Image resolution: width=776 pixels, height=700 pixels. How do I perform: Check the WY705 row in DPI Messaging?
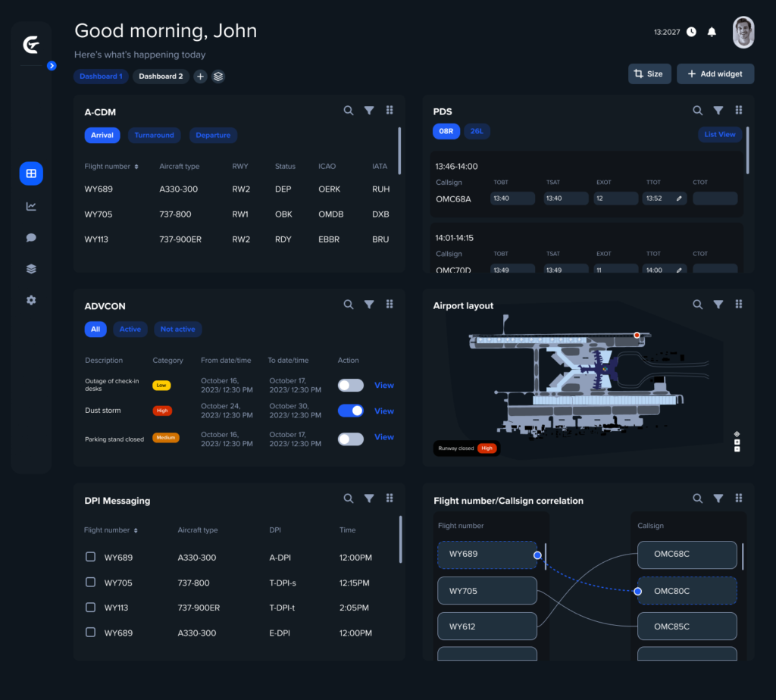click(x=90, y=583)
